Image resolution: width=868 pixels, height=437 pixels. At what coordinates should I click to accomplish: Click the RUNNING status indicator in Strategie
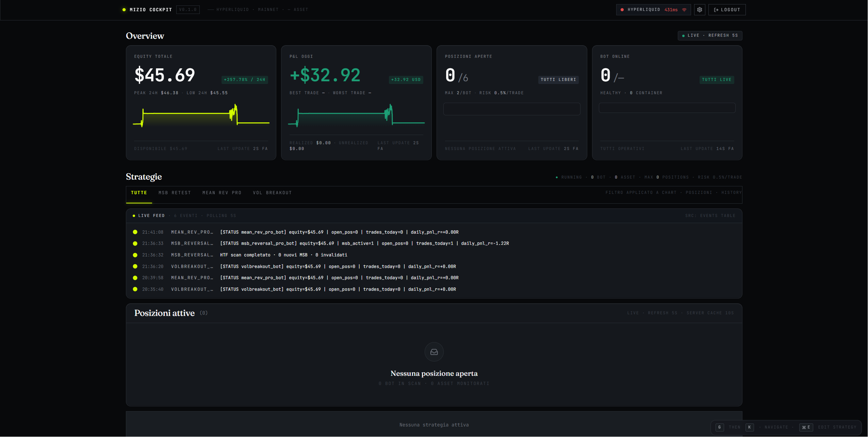coord(569,178)
